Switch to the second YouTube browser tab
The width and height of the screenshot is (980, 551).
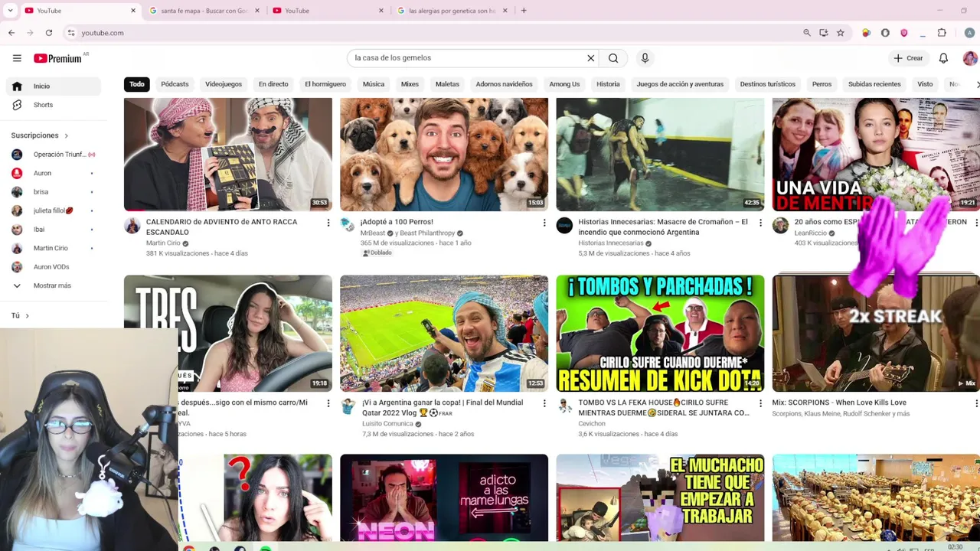pos(328,11)
